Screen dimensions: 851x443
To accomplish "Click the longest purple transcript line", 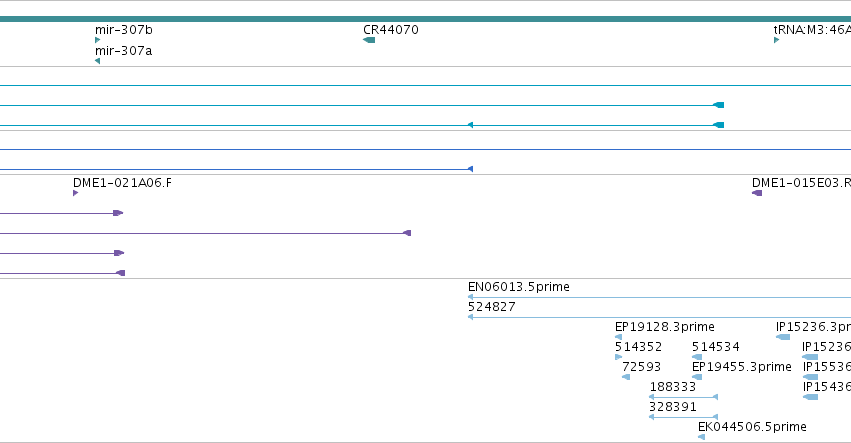I will pos(205,233).
